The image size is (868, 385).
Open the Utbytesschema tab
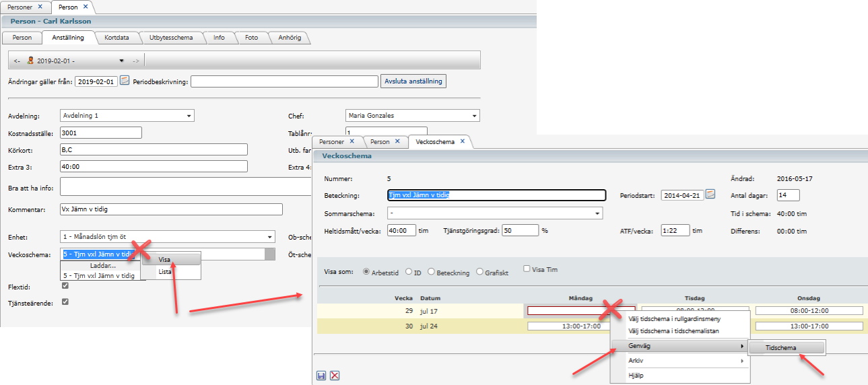pos(171,38)
